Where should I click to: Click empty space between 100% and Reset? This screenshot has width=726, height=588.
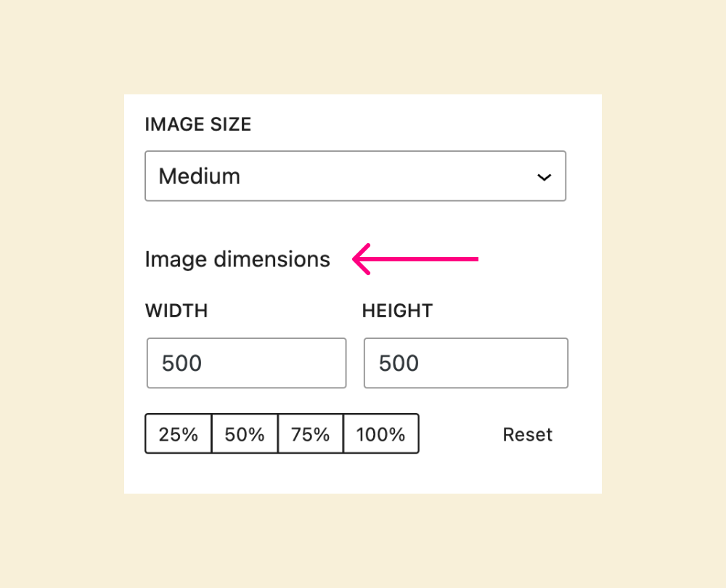(x=457, y=434)
